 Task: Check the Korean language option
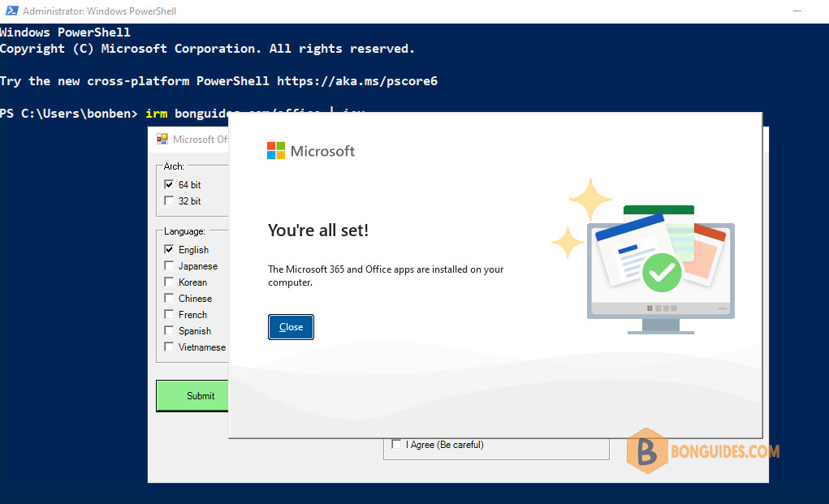[x=169, y=282]
